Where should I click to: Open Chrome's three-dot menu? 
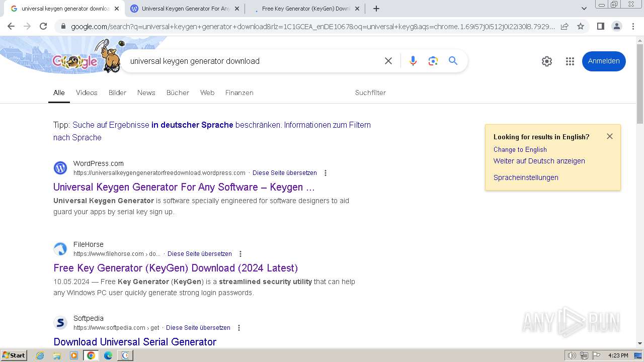click(633, 26)
